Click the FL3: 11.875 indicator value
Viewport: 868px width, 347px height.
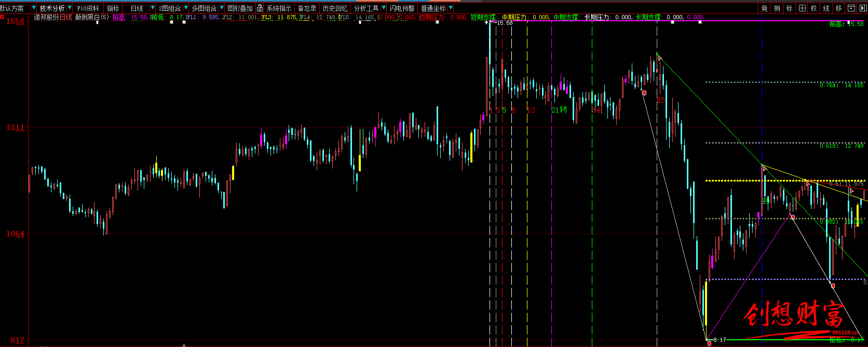click(x=279, y=17)
